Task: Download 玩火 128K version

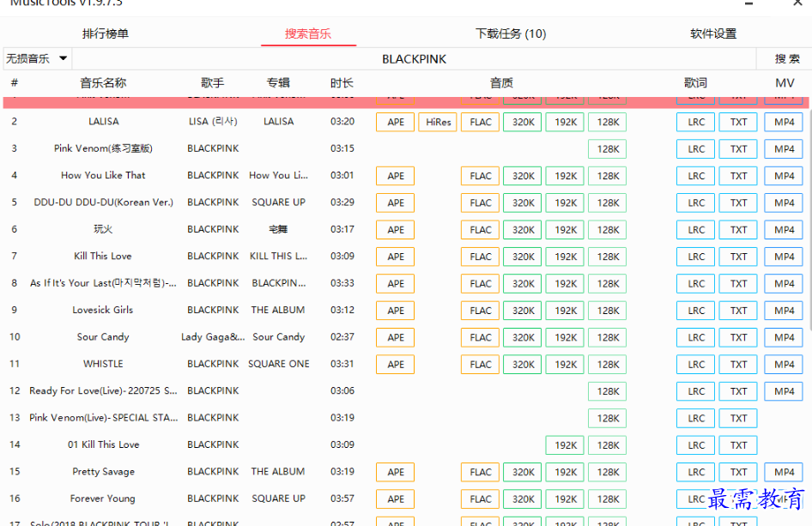Action: pyautogui.click(x=608, y=230)
